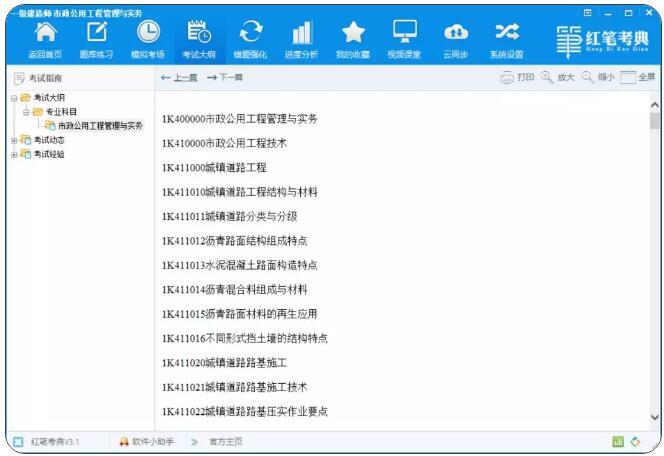Click line 1K411016不同形式挡土墙的结构特点
This screenshot has height=456, width=664.
(x=244, y=338)
